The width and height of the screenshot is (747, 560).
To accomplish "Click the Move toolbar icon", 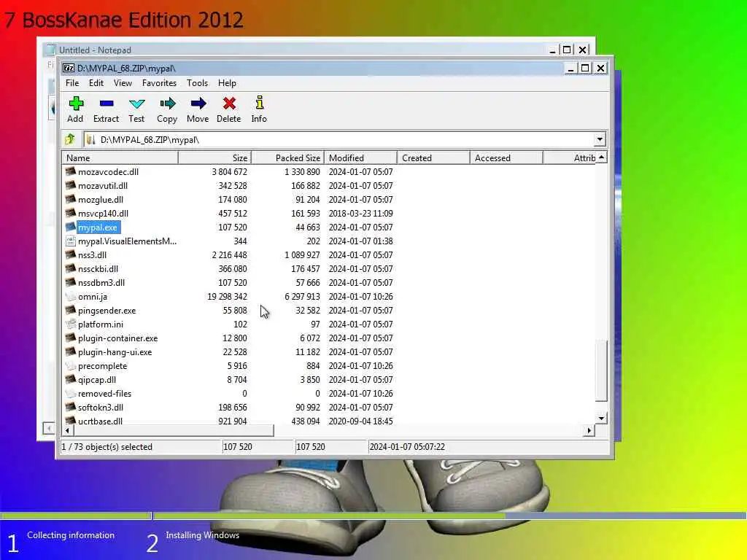I will [x=198, y=104].
